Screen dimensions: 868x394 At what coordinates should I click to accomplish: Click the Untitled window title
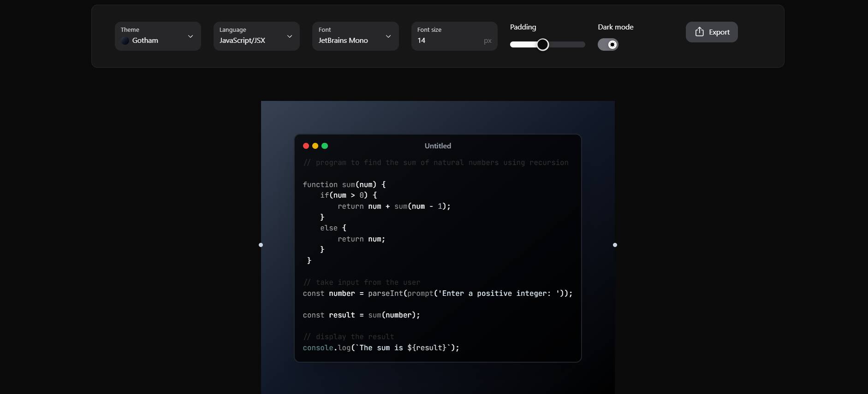click(x=438, y=146)
